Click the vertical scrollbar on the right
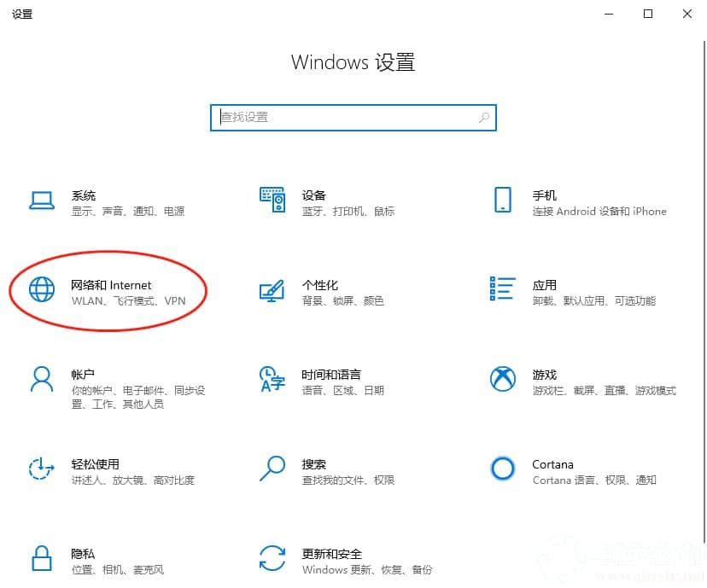This screenshot has height=588, width=707. coord(704,292)
